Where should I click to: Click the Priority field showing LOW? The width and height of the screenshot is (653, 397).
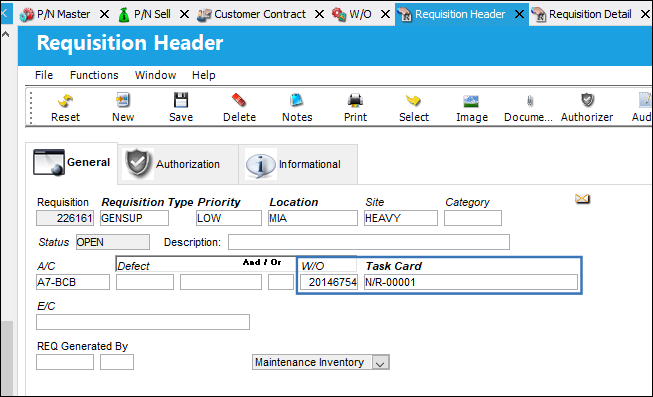point(229,218)
